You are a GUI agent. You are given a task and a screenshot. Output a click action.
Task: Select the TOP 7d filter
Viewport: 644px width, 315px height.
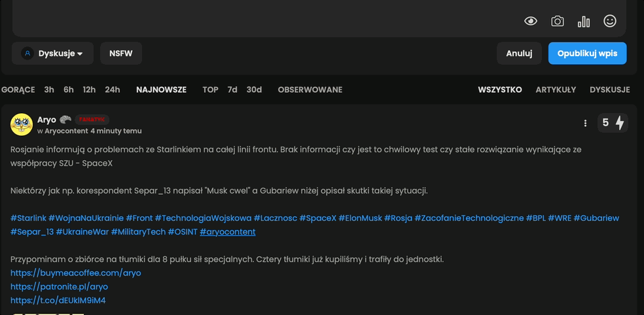(232, 90)
